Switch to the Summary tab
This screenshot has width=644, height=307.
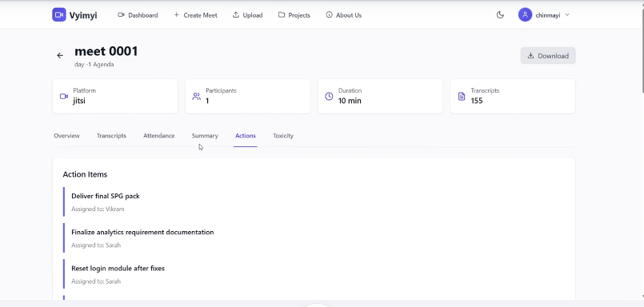(x=205, y=136)
